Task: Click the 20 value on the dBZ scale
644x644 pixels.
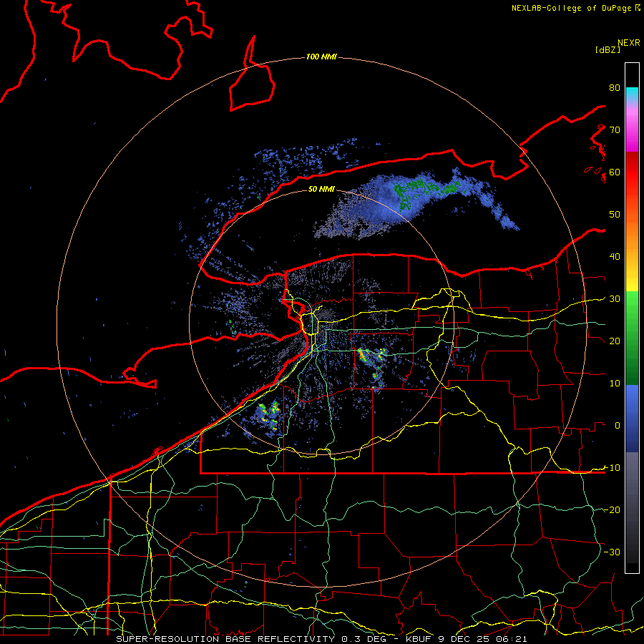Action: point(615,341)
